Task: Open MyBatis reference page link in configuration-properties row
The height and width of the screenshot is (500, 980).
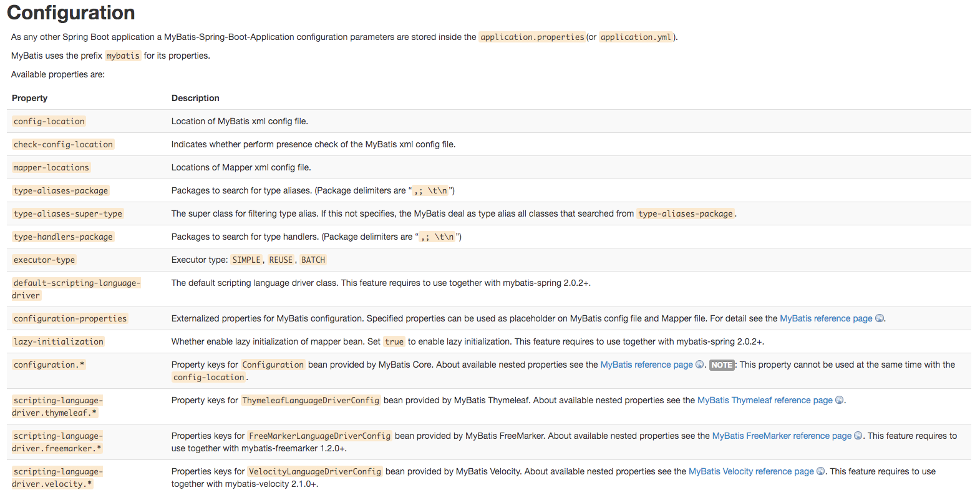Action: 826,318
